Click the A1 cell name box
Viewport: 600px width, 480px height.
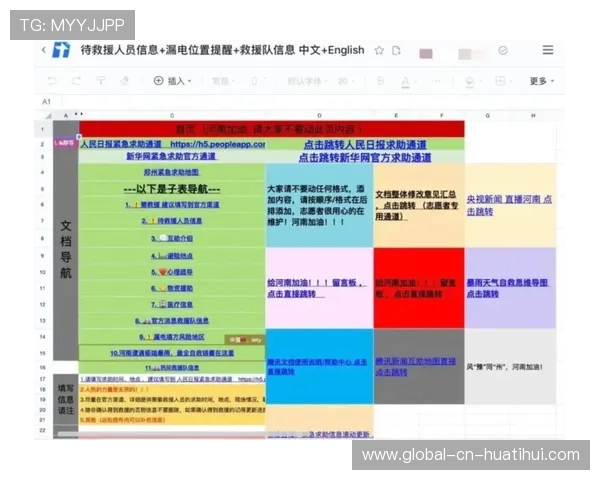coord(46,102)
